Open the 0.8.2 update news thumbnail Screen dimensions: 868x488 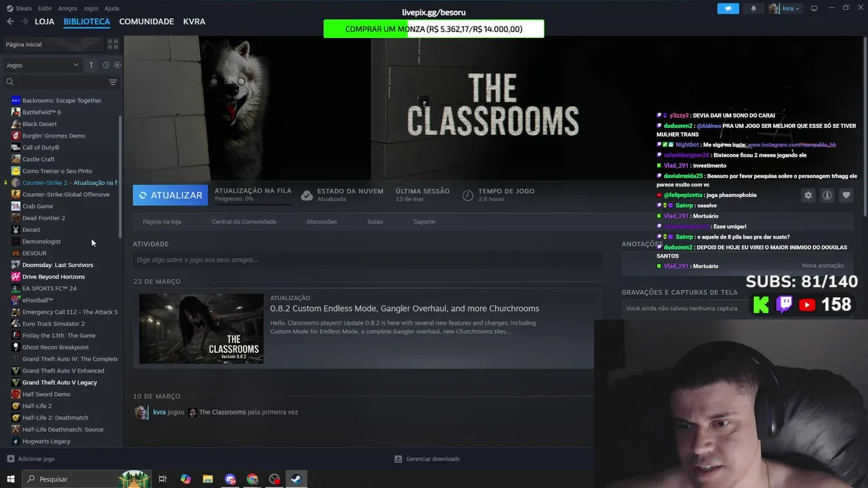[x=201, y=329]
